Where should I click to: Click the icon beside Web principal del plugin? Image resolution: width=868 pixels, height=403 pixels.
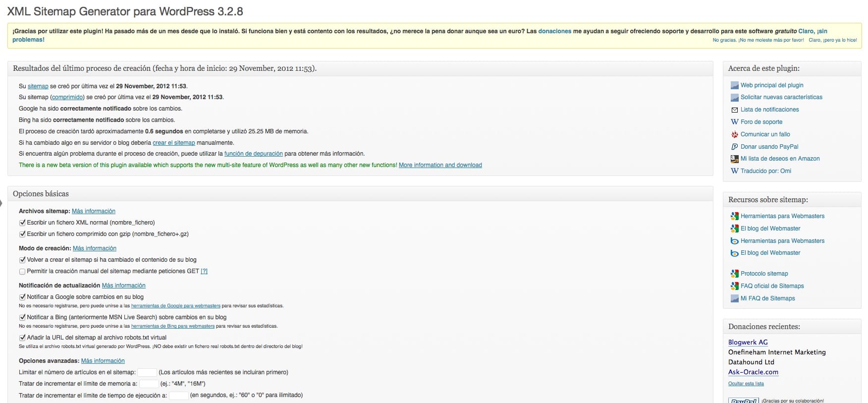click(x=734, y=85)
